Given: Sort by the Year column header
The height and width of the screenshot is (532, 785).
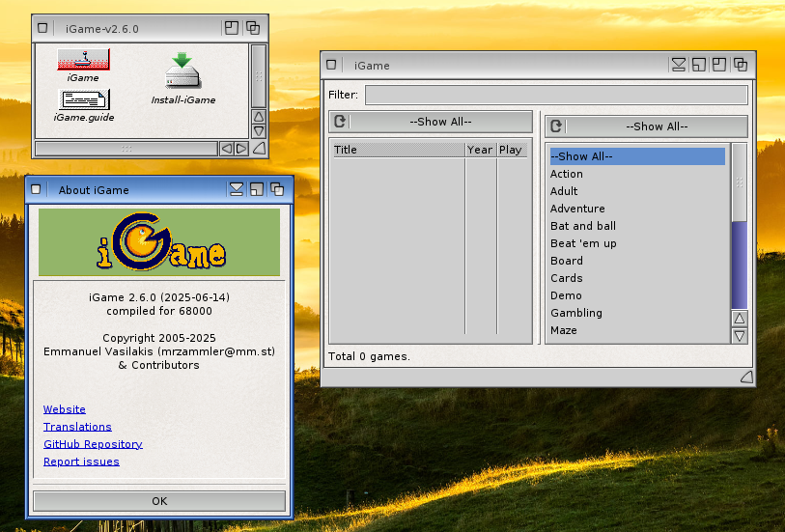Looking at the screenshot, I should click(x=480, y=150).
